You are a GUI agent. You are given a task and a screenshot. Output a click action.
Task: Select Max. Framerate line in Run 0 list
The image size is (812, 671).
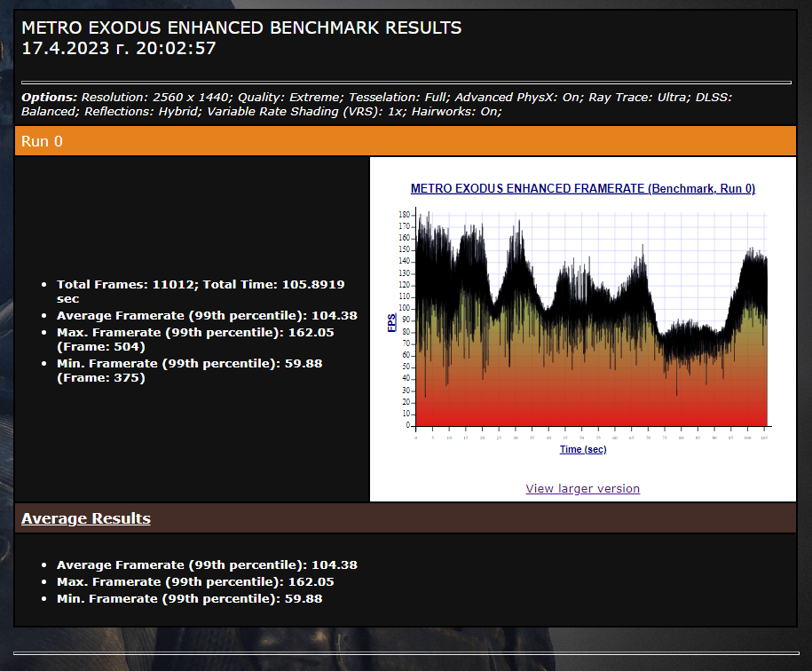(x=195, y=339)
